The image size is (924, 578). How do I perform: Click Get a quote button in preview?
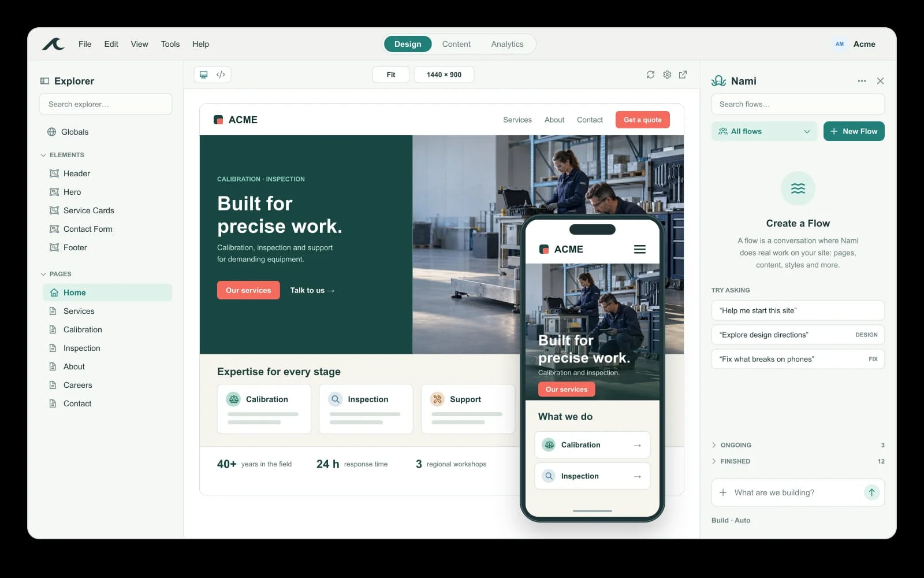(x=643, y=120)
